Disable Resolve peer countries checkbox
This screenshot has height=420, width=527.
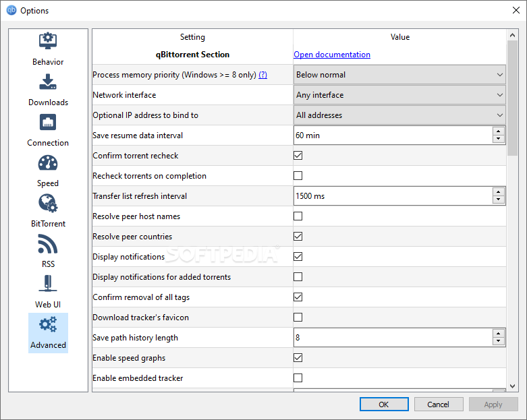point(298,237)
